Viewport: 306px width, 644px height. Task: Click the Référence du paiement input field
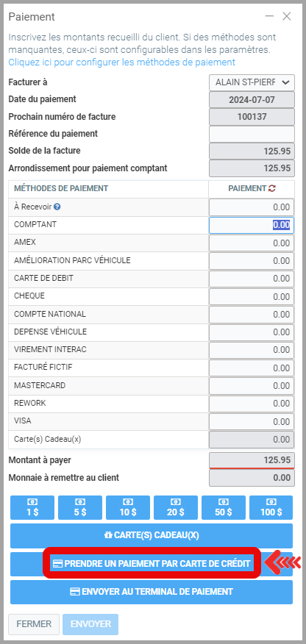tap(252, 134)
